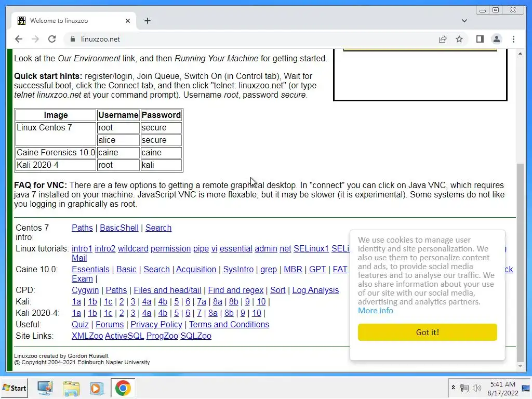
Task: Open the intro2 Linux tutorial
Action: [x=105, y=249]
